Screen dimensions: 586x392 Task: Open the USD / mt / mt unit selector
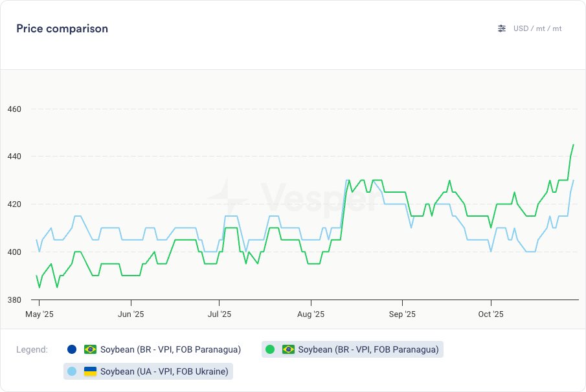click(537, 28)
